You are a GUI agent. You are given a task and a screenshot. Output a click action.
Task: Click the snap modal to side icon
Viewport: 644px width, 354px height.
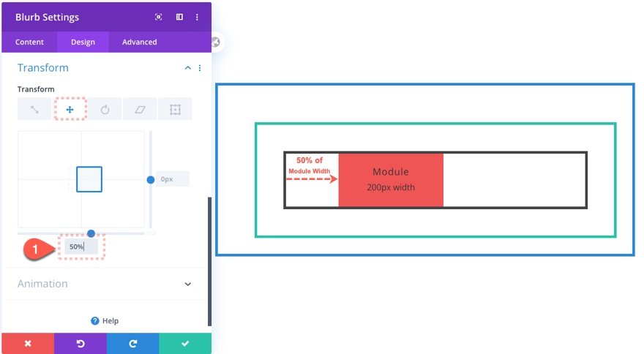pyautogui.click(x=179, y=17)
